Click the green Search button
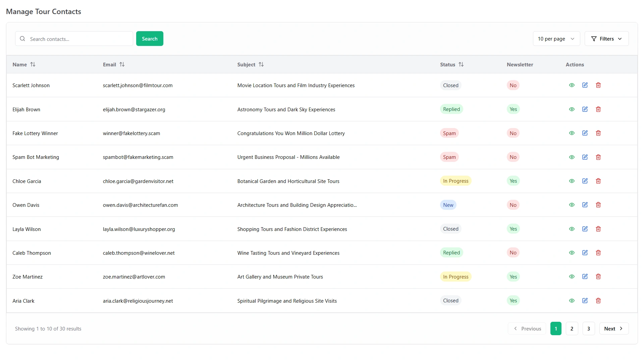This screenshot has height=362, width=644. click(x=150, y=39)
